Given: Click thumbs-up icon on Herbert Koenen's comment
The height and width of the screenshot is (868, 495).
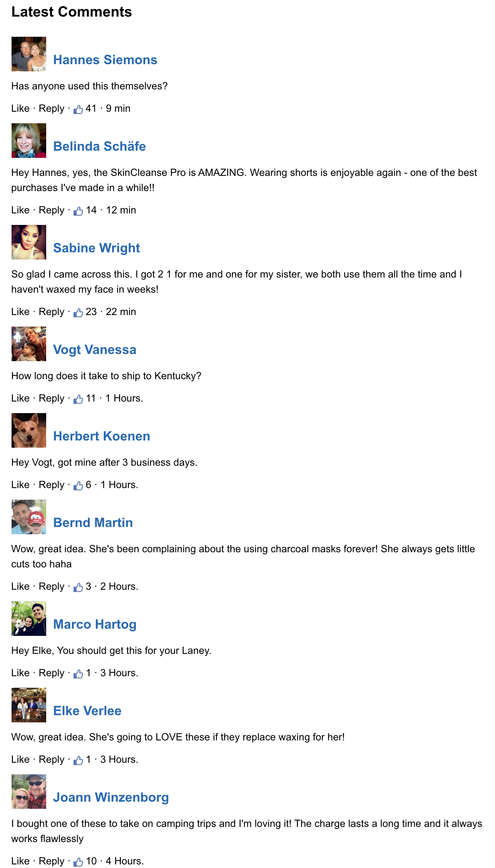Looking at the screenshot, I should pyautogui.click(x=78, y=486).
